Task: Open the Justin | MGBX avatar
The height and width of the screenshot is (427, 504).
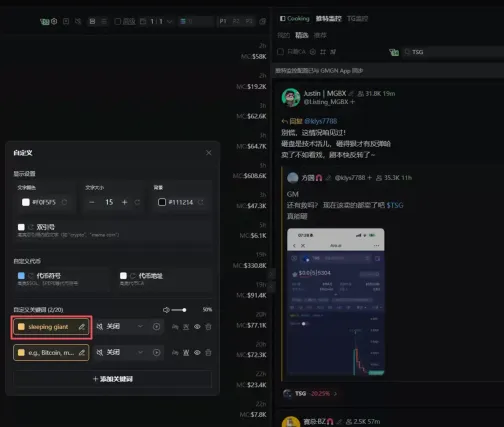Action: point(291,97)
